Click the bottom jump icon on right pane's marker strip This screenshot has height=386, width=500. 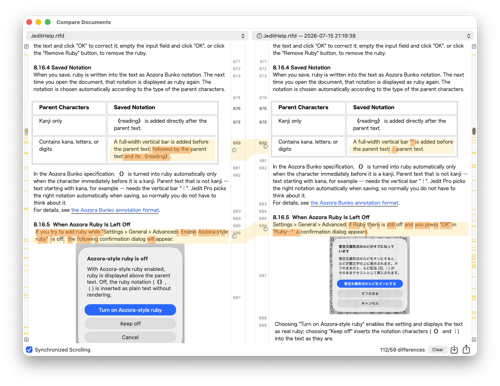coord(474,339)
